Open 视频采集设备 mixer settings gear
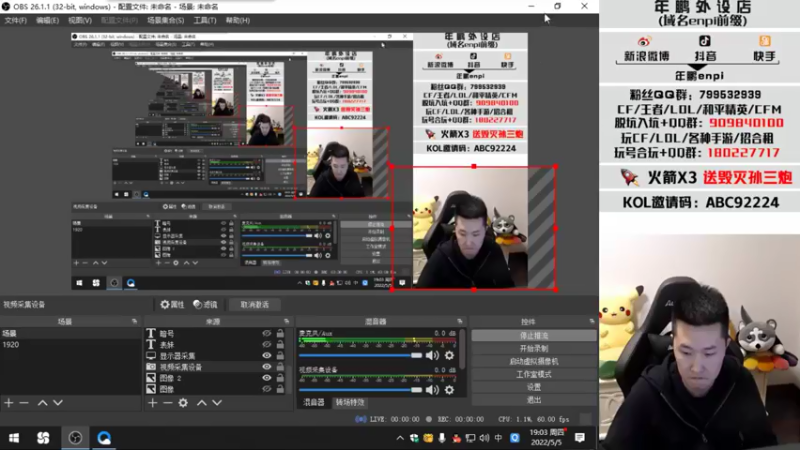800x450 pixels. (449, 390)
